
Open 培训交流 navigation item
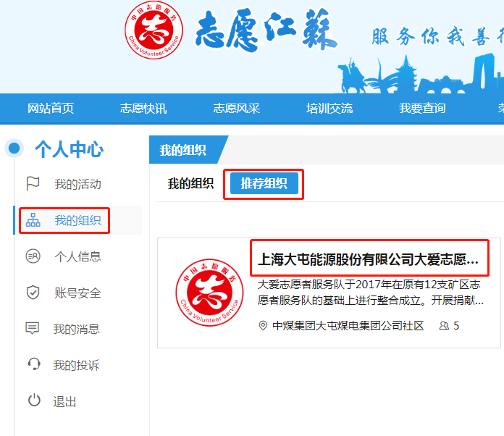click(329, 109)
